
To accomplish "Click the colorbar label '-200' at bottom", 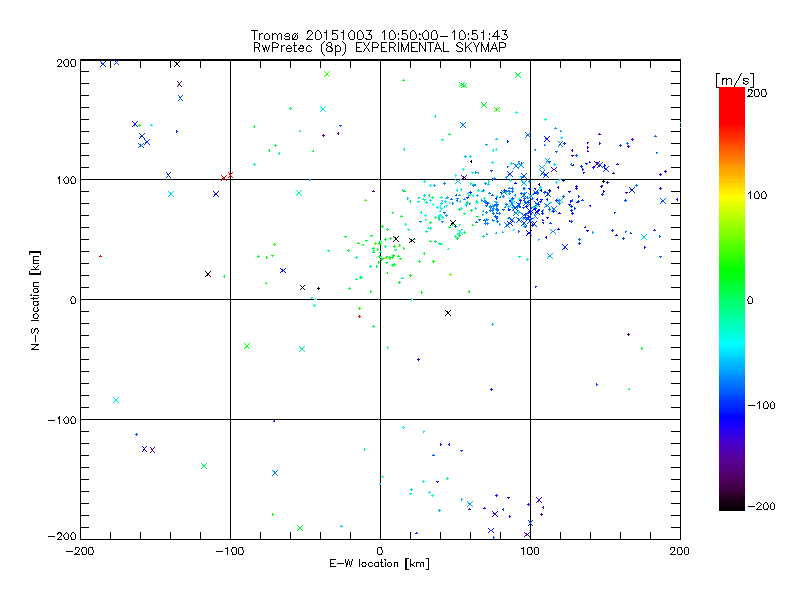I will [x=761, y=506].
